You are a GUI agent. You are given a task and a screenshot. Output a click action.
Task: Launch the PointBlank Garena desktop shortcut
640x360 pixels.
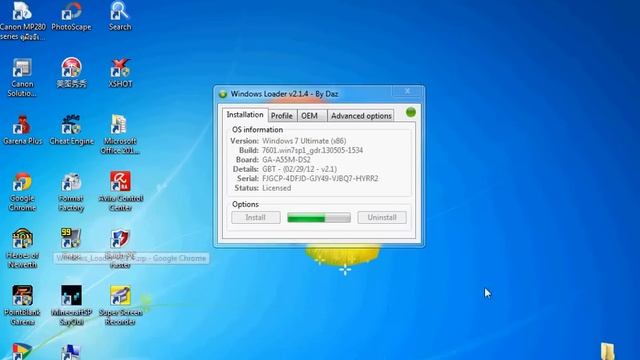pyautogui.click(x=22, y=306)
